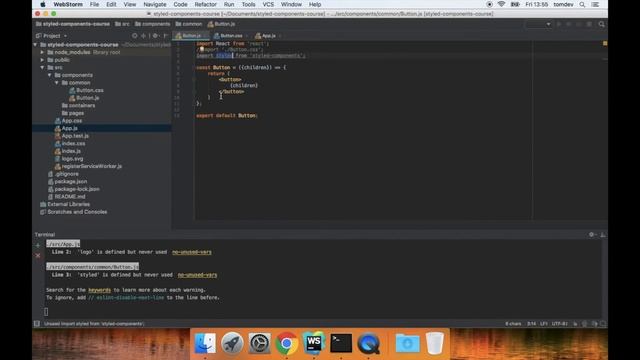
Task: Open the code inspection icon in status bar
Action: pos(584,324)
